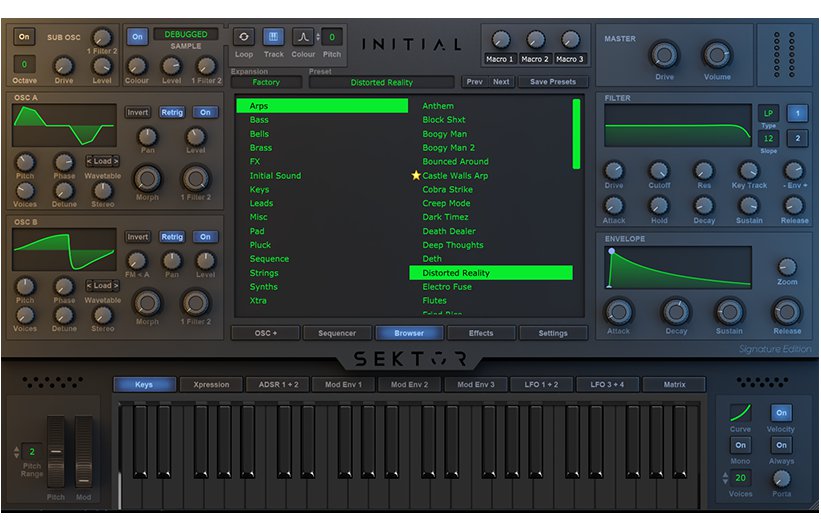Open the Factory expansion selector
The width and height of the screenshot is (821, 532).
(x=266, y=82)
